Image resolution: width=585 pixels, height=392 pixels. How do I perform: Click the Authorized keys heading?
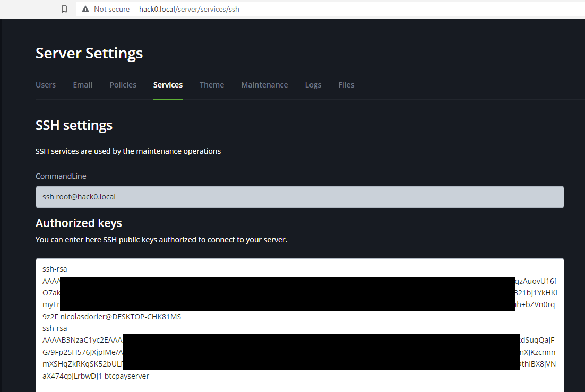tap(78, 223)
